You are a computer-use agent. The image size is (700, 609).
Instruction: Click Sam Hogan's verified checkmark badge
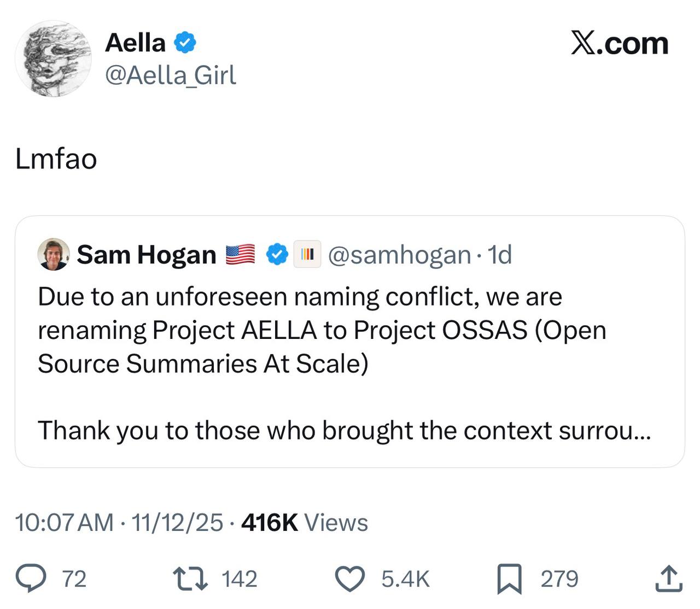click(x=277, y=254)
